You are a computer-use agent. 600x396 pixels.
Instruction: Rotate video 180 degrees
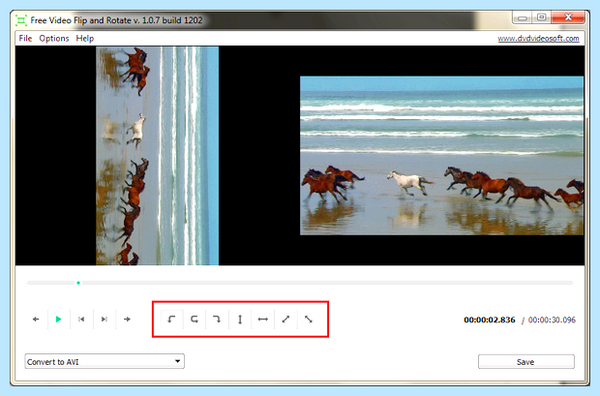(194, 319)
